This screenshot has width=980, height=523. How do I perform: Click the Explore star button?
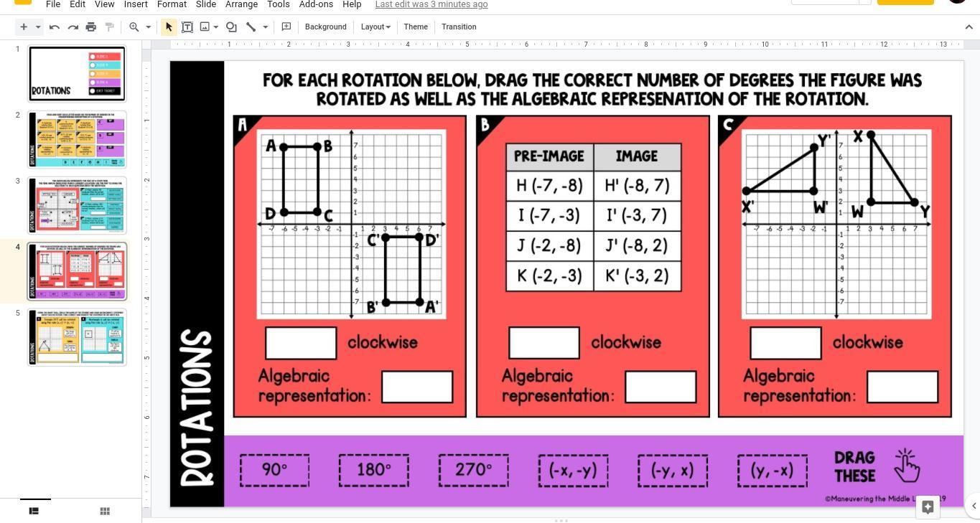pos(928,507)
